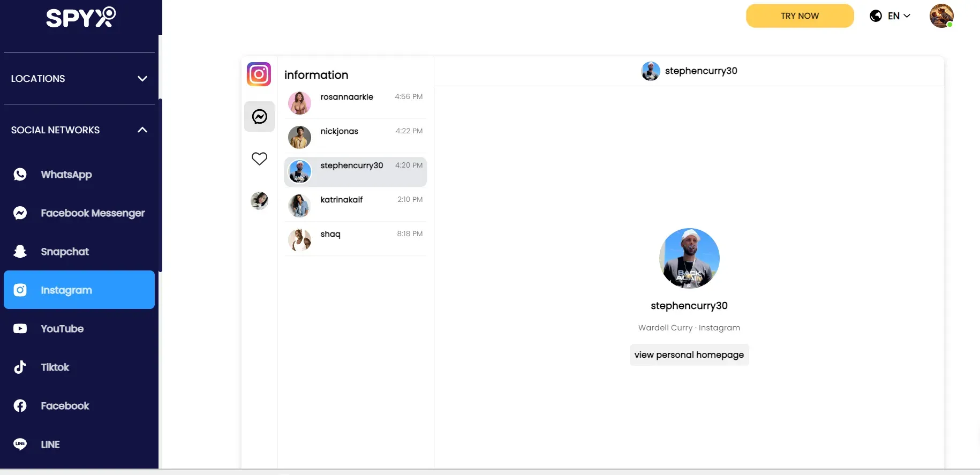Click the 2:10 PM timestamp
Image resolution: width=980 pixels, height=475 pixels.
coord(410,200)
